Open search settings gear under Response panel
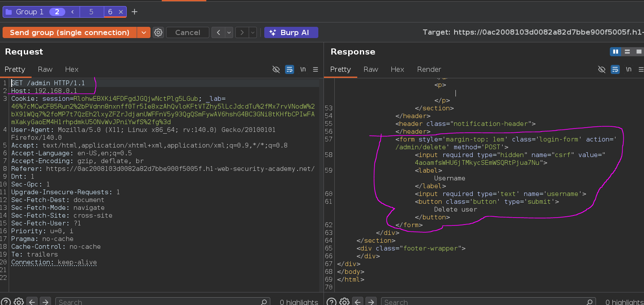The height and width of the screenshot is (305, 644). click(x=344, y=302)
